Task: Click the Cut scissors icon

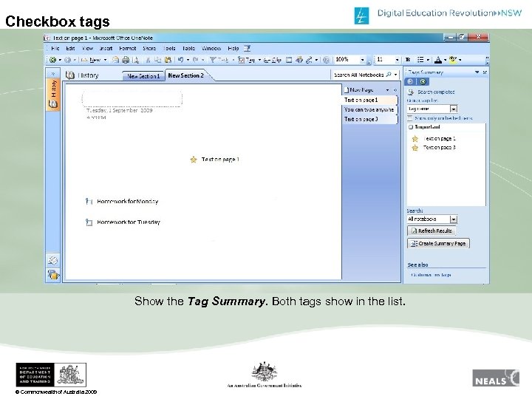Action: [x=148, y=60]
